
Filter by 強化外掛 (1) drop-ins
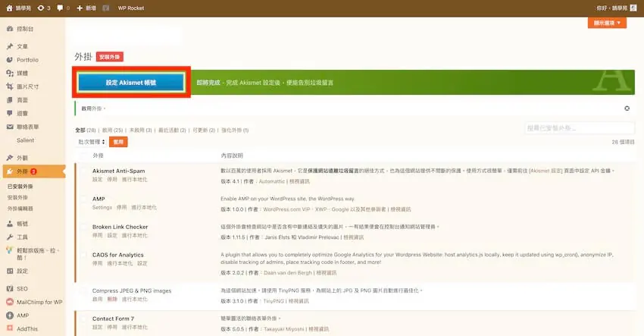235,130
